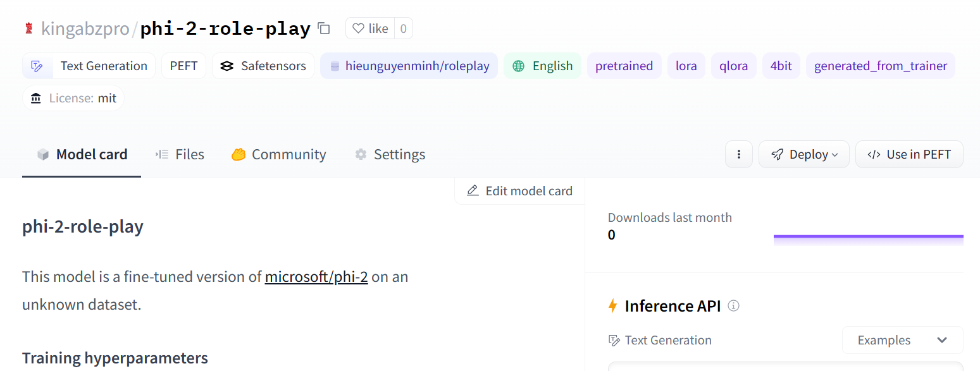
Task: Click Edit model card button
Action: click(x=519, y=191)
